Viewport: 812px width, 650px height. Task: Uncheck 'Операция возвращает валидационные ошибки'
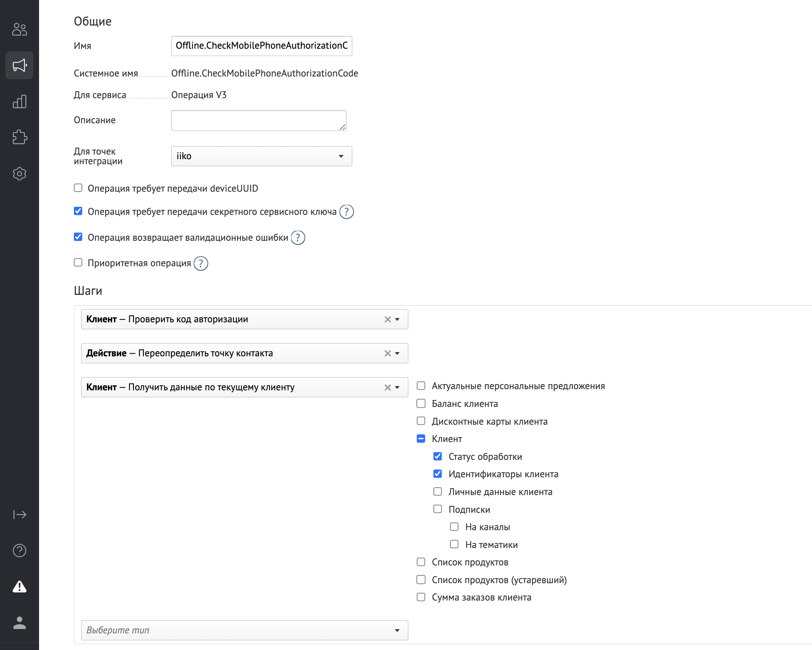78,237
